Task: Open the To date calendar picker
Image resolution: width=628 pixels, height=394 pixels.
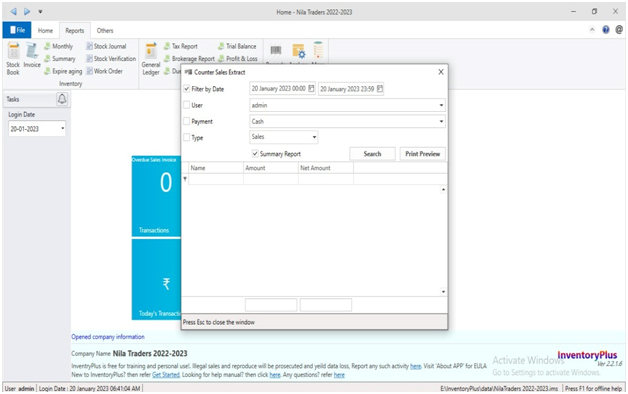Action: click(x=380, y=88)
